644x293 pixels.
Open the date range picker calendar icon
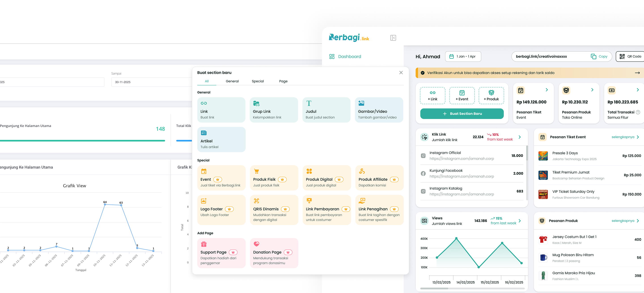coord(451,56)
